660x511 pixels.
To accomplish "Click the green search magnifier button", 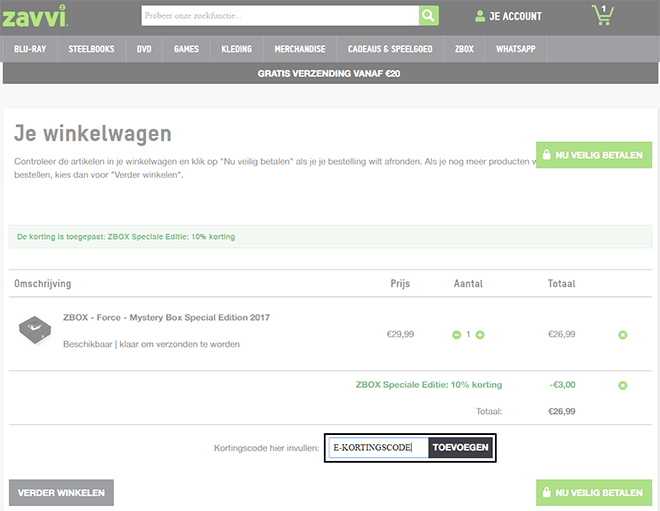I will (x=428, y=16).
